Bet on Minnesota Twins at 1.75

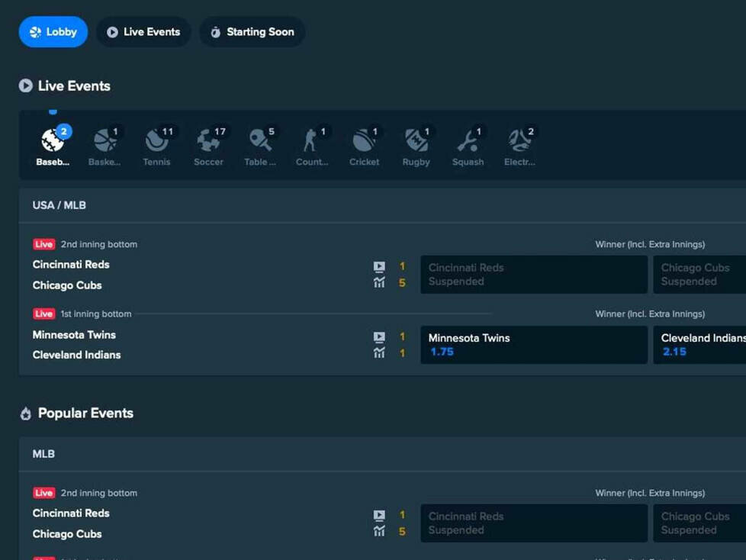pyautogui.click(x=534, y=345)
